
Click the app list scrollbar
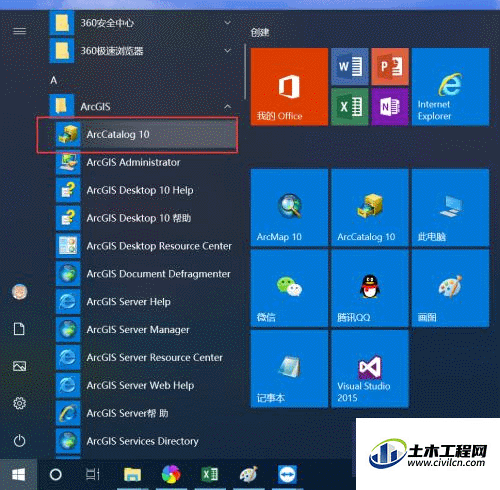click(245, 72)
